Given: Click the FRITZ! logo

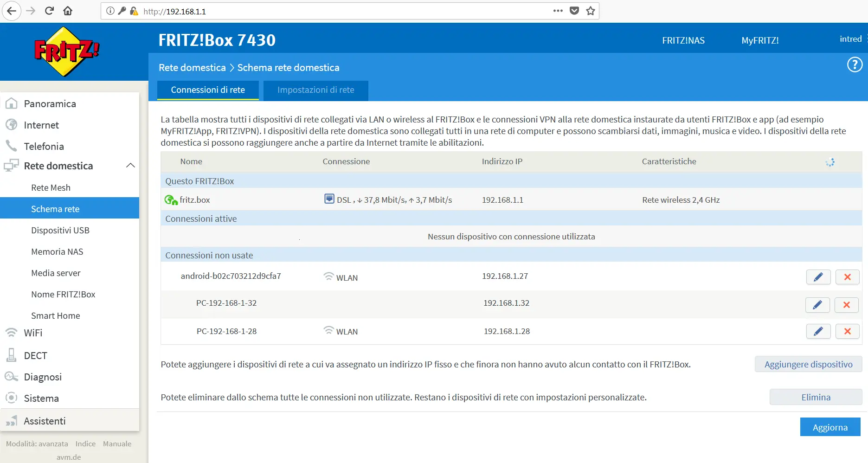Looking at the screenshot, I should 67,51.
